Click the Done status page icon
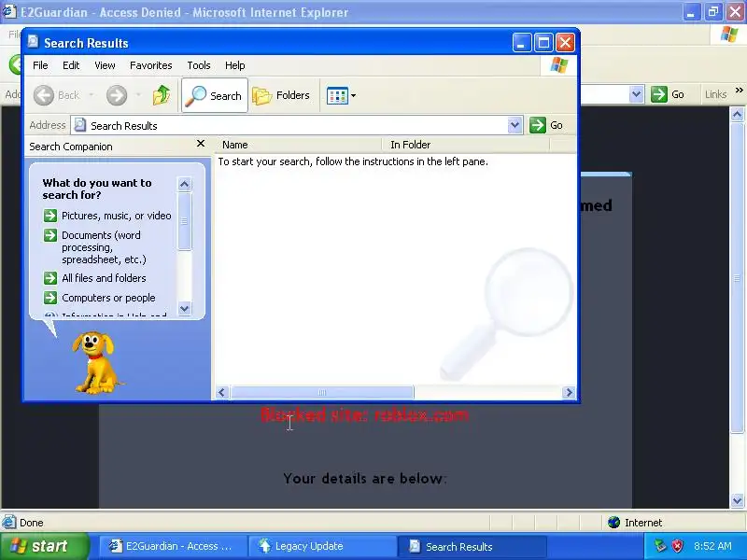The height and width of the screenshot is (560, 747). point(8,523)
